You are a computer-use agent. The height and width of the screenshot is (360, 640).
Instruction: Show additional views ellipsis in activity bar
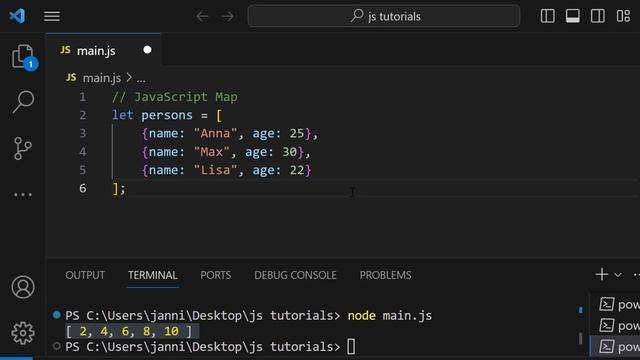tap(23, 195)
